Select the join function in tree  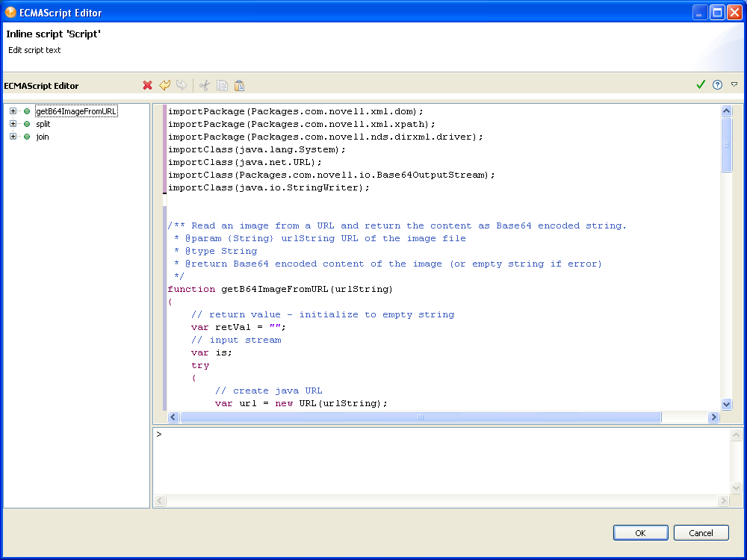click(43, 137)
